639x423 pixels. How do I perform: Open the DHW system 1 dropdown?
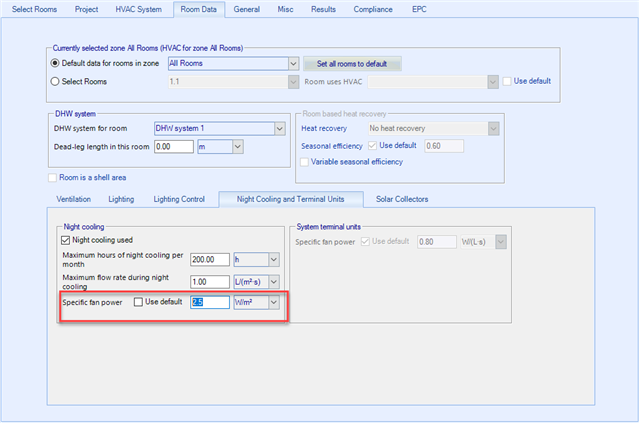279,128
